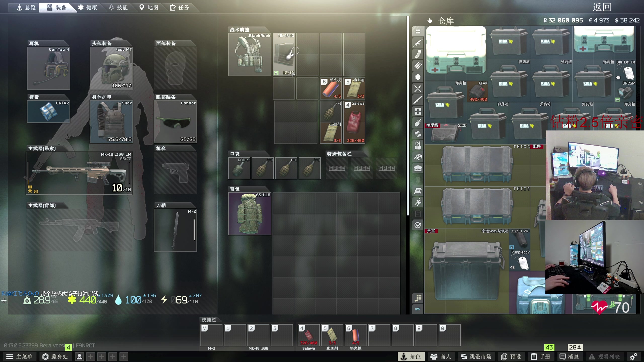Screen dimensions: 644x362
Task: Open the 手册 handbook
Action: 541,356
